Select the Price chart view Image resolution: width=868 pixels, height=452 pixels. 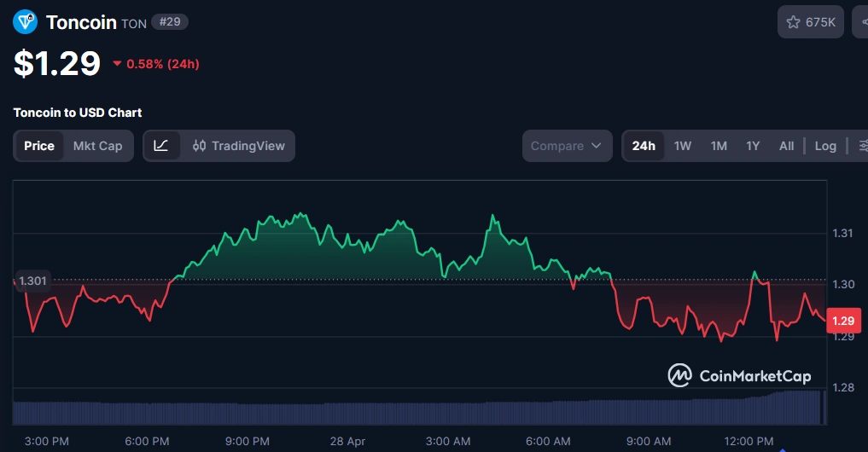pyautogui.click(x=39, y=146)
